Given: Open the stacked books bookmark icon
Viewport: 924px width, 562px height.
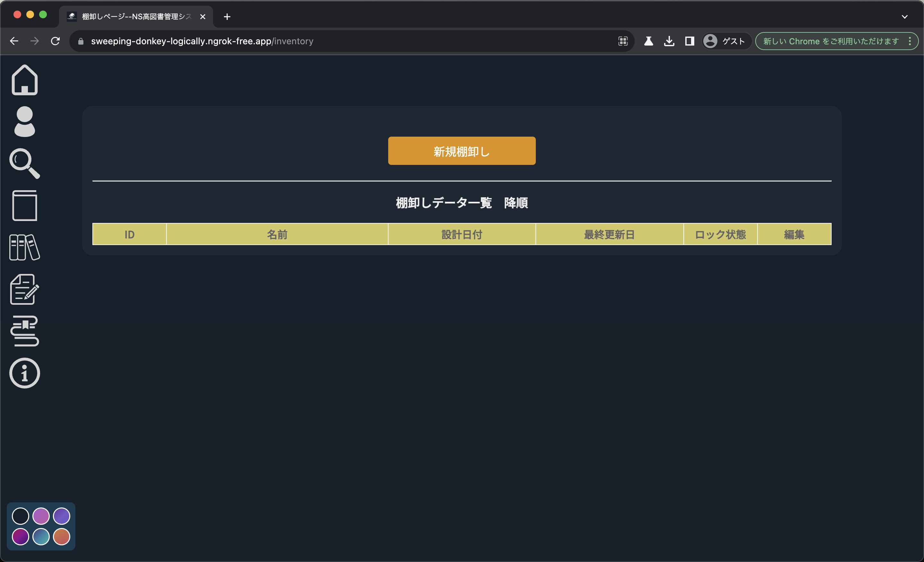Looking at the screenshot, I should point(25,331).
